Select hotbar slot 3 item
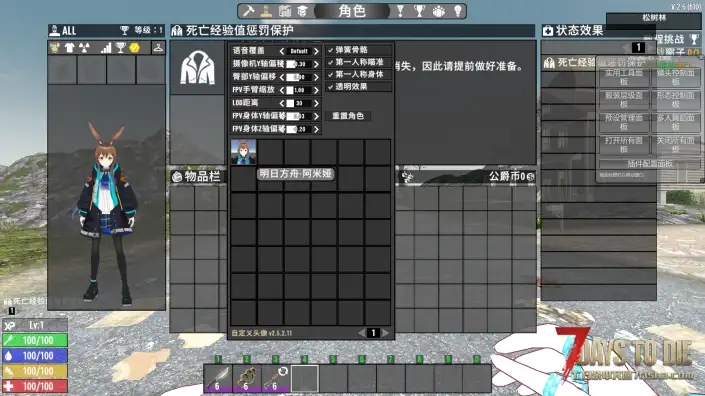Image resolution: width=705 pixels, height=396 pixels. (x=275, y=378)
